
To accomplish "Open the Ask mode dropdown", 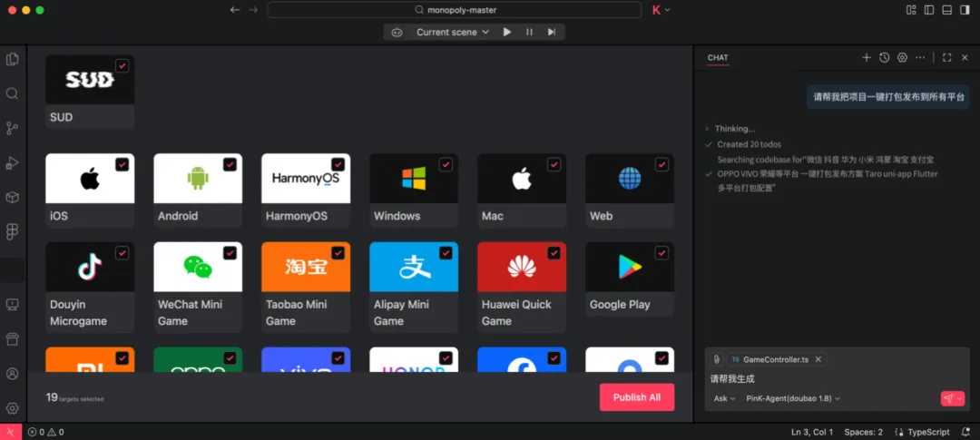I will [724, 399].
